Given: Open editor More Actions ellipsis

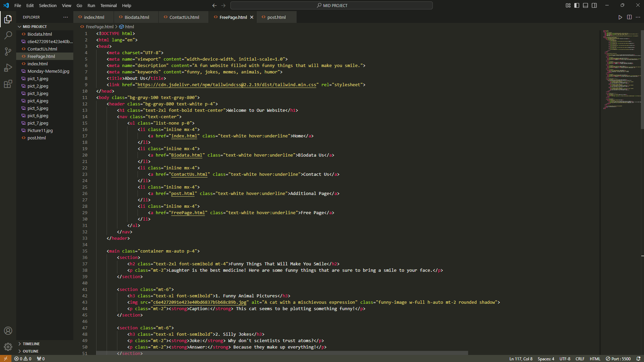Looking at the screenshot, I should [638, 17].
